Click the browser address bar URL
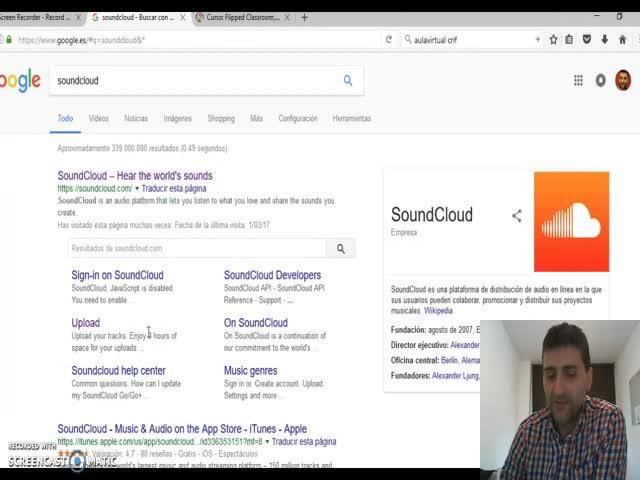Image resolution: width=640 pixels, height=480 pixels. pos(196,40)
